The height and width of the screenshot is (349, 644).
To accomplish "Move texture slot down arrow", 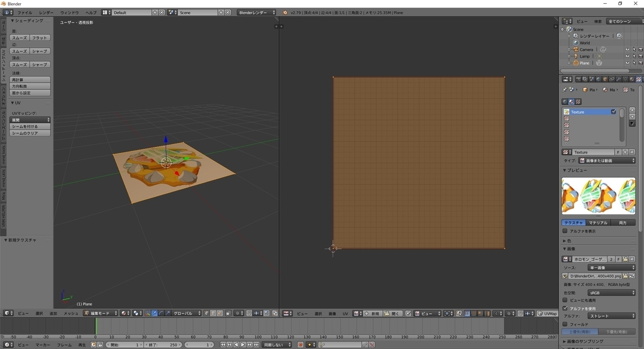I will tap(632, 117).
